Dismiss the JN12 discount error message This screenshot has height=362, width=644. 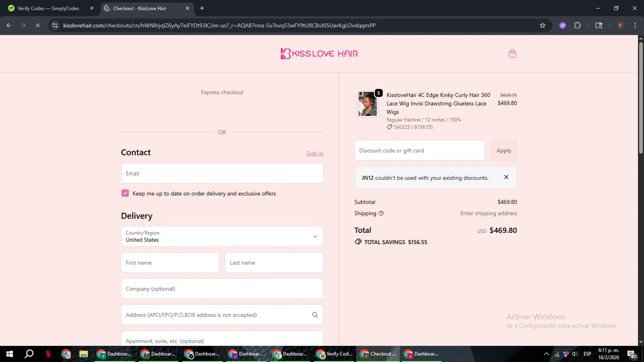[506, 177]
